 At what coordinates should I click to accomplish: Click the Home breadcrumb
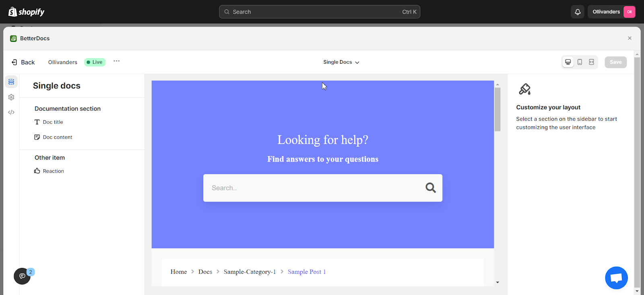click(x=179, y=272)
